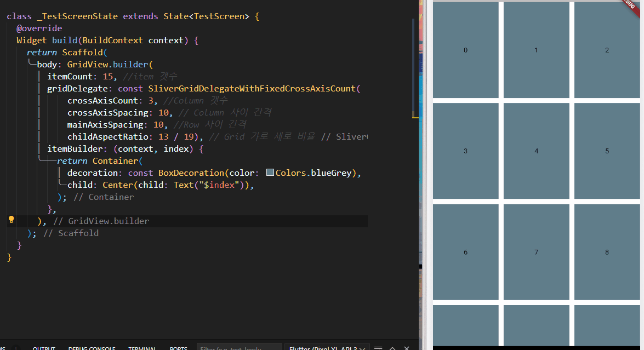Open the blueGrey color swatch picker
644x350 pixels.
pyautogui.click(x=270, y=173)
